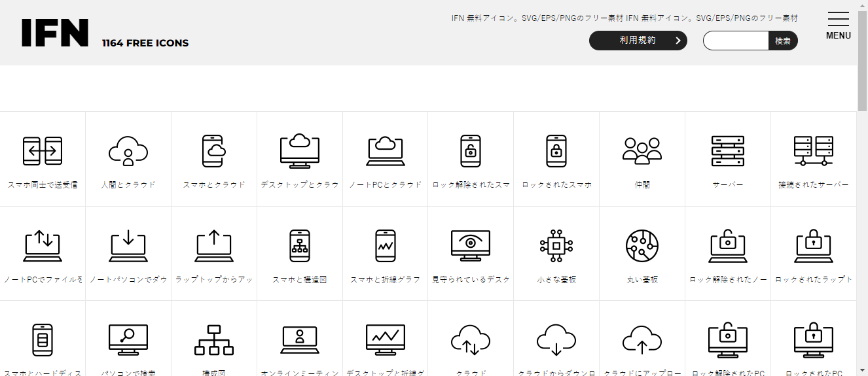Click the page vertical scrollbar thumb
868x376 pixels.
coord(862,61)
